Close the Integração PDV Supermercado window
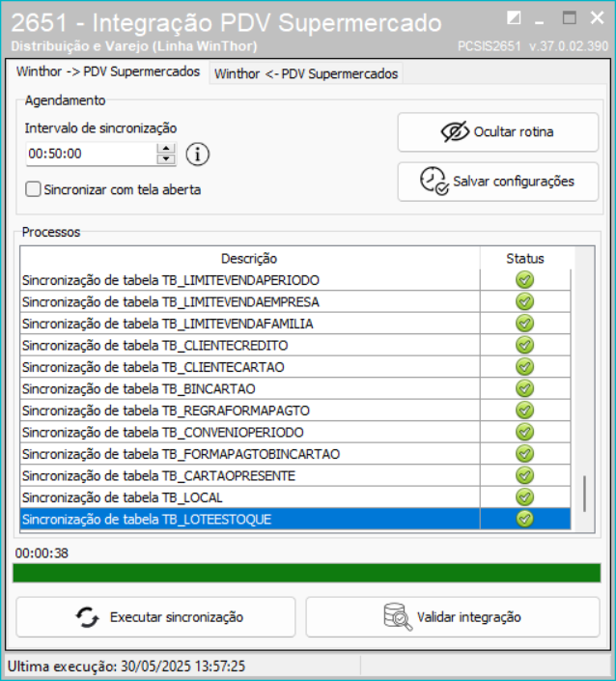 click(598, 17)
